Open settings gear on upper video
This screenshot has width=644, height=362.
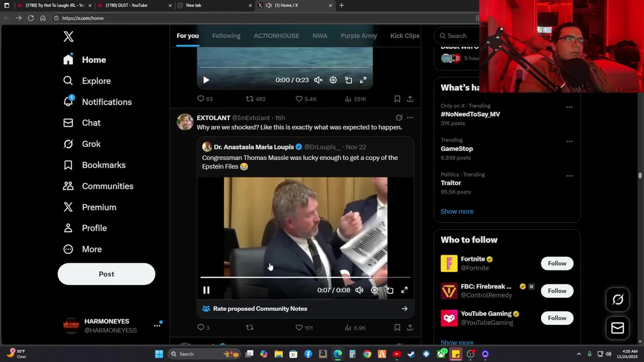click(333, 80)
